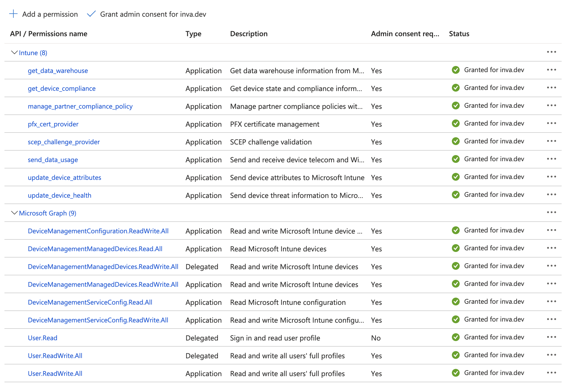Image resolution: width=575 pixels, height=392 pixels.
Task: Click the green granted checkmark for User.Read
Action: 456,337
